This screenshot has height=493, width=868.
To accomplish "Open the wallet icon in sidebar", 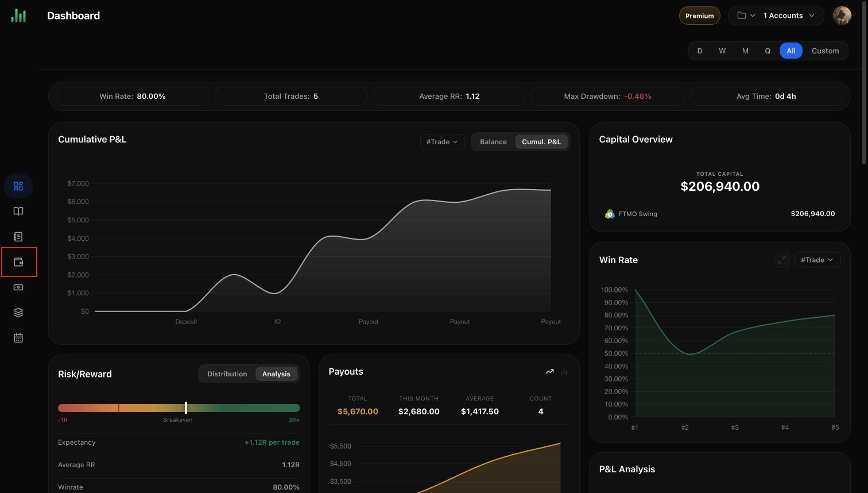I will click(x=18, y=262).
